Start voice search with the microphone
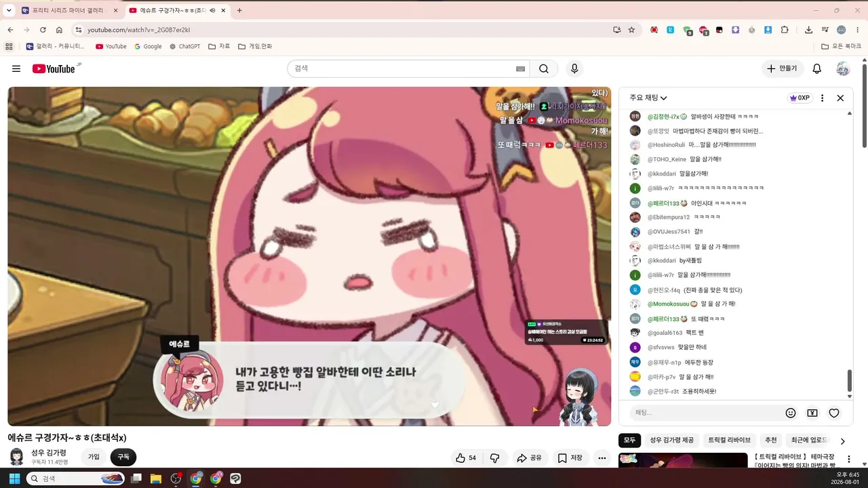The image size is (868, 488). [574, 68]
